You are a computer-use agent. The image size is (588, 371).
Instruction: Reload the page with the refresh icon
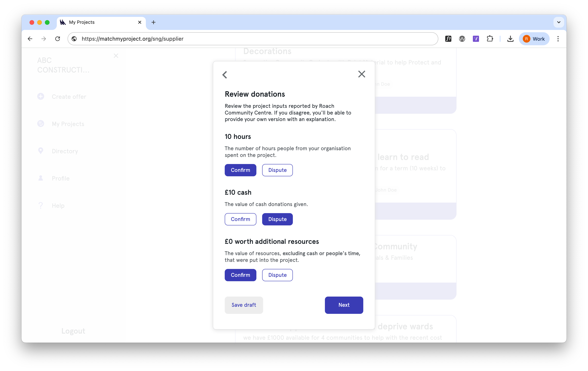click(x=58, y=39)
